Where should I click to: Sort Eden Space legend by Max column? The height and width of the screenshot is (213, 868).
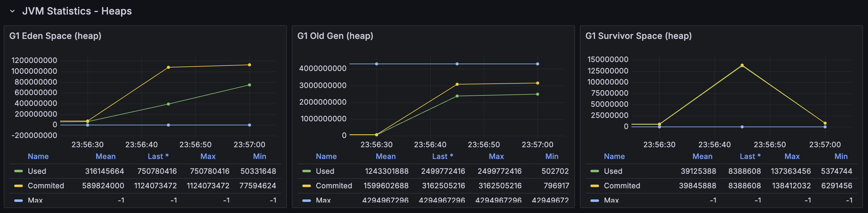point(208,157)
